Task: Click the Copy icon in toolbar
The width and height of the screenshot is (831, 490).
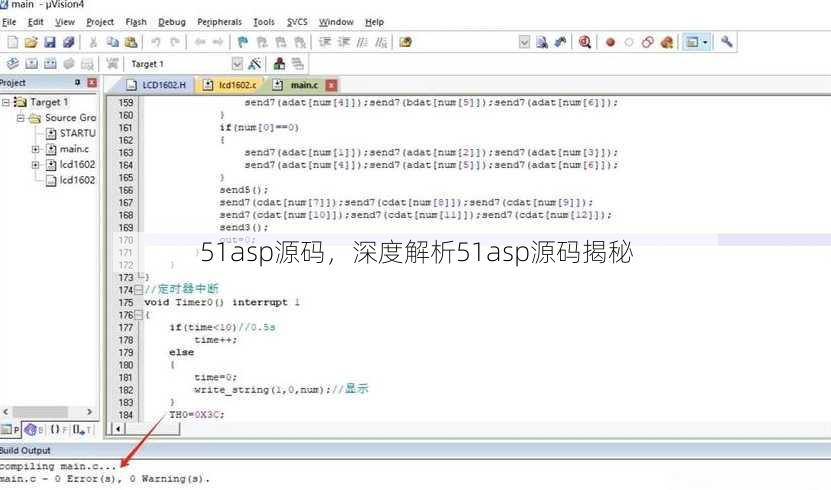Action: tap(112, 42)
